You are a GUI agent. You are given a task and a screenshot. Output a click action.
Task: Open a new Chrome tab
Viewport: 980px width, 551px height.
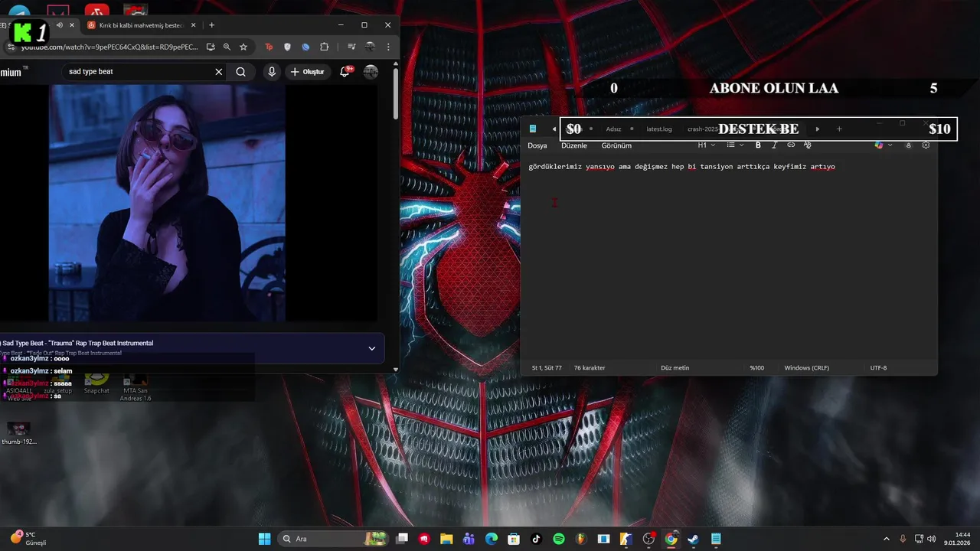[x=212, y=25]
